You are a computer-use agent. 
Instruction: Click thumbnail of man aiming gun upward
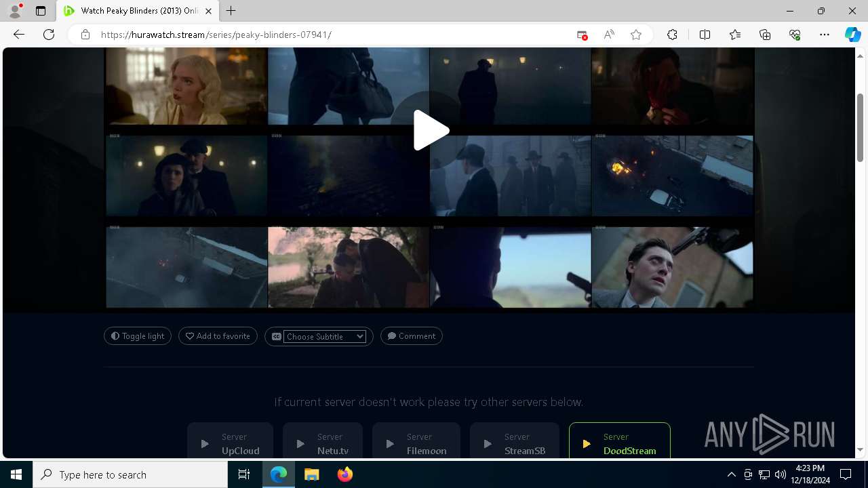tap(672, 267)
